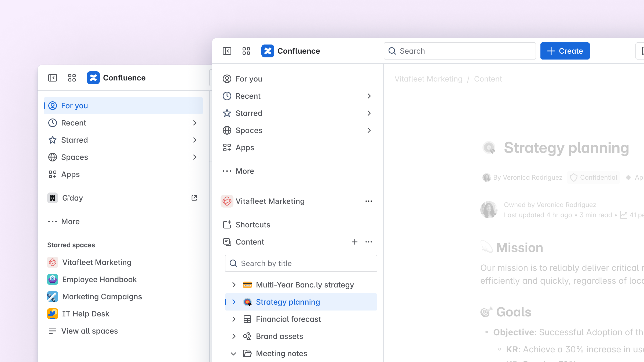Expand Financial forecast page tree
Screen dimensions: 644x362
point(234,319)
